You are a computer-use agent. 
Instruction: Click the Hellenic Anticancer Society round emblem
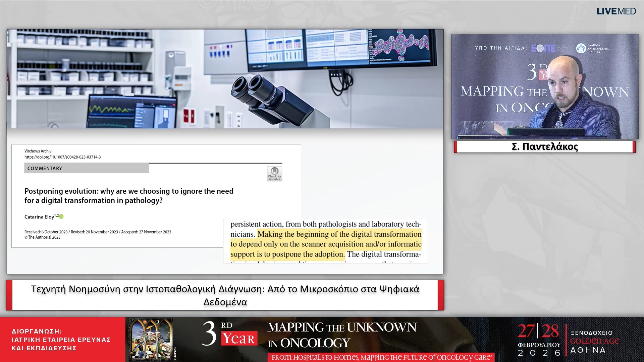coord(581,48)
